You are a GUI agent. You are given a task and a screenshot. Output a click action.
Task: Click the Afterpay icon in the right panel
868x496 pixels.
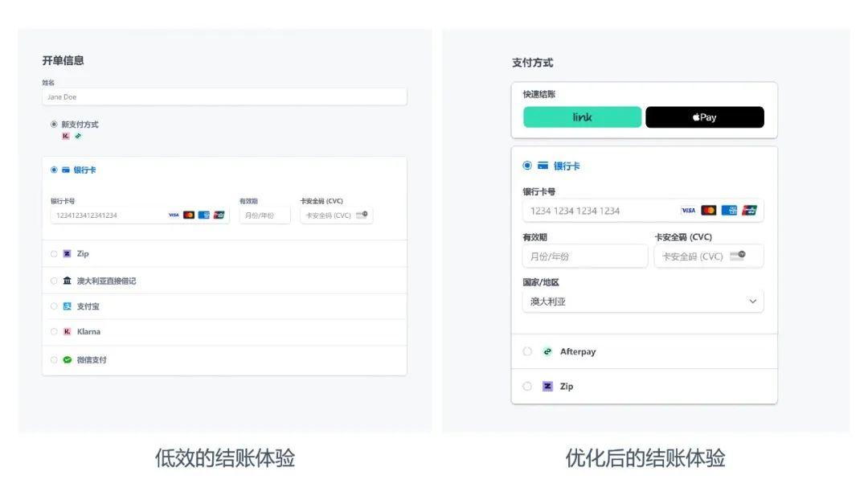547,351
